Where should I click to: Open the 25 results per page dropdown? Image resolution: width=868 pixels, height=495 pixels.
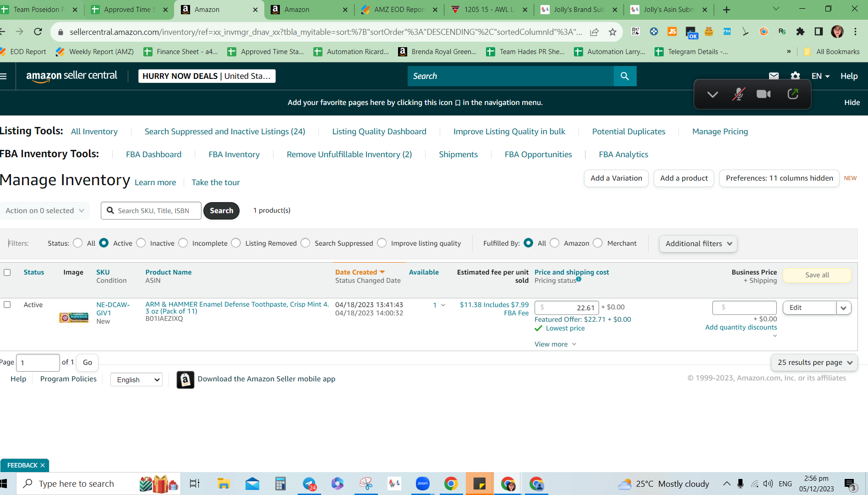(814, 362)
